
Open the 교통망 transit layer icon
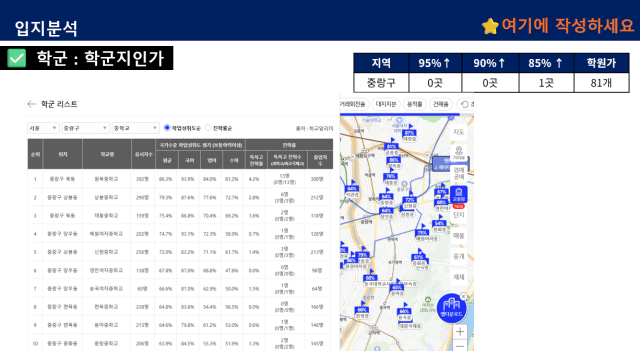pyautogui.click(x=459, y=194)
